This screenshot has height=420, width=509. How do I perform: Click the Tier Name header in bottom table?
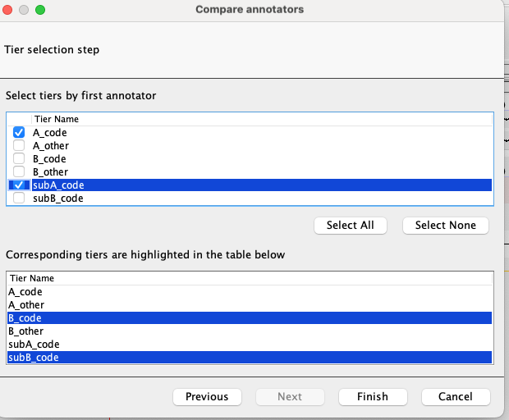point(32,278)
